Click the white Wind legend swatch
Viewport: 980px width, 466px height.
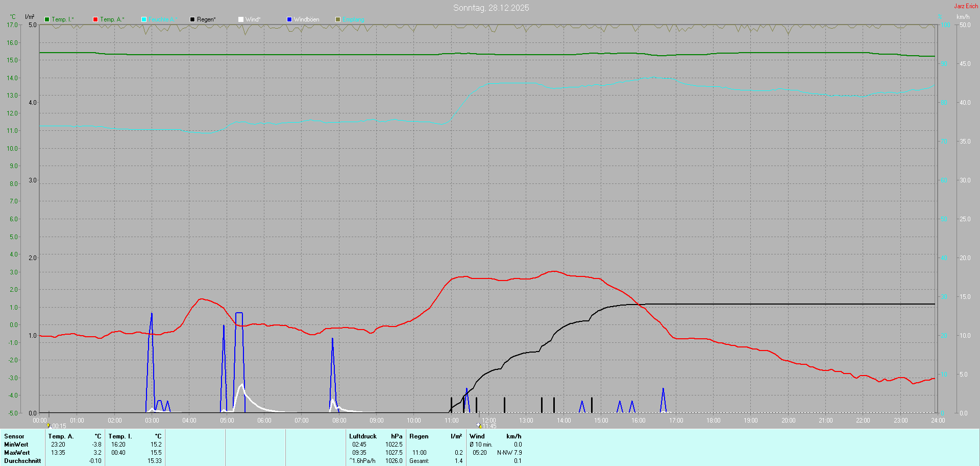point(241,19)
